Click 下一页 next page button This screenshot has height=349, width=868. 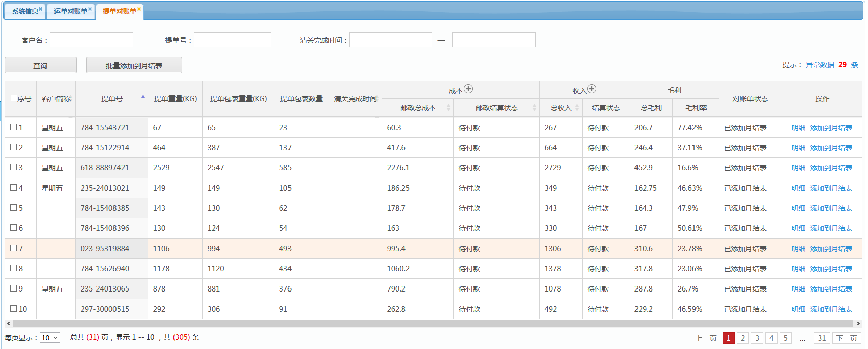(x=847, y=338)
